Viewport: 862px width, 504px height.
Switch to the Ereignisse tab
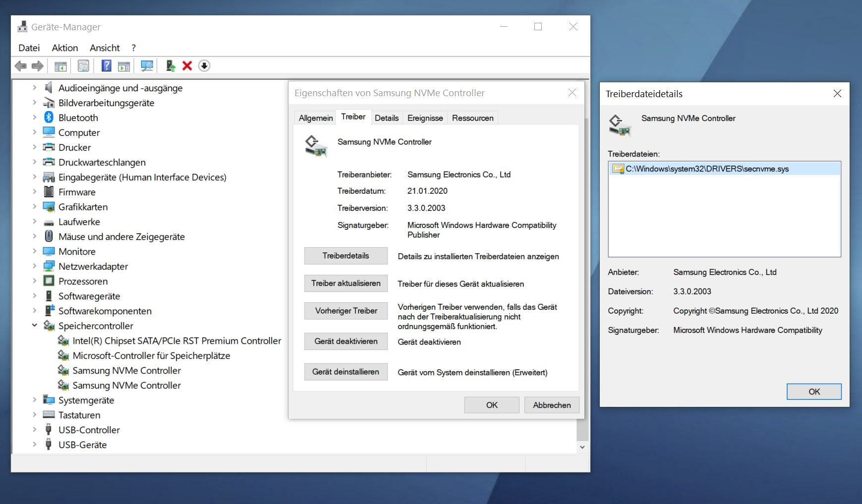[425, 118]
